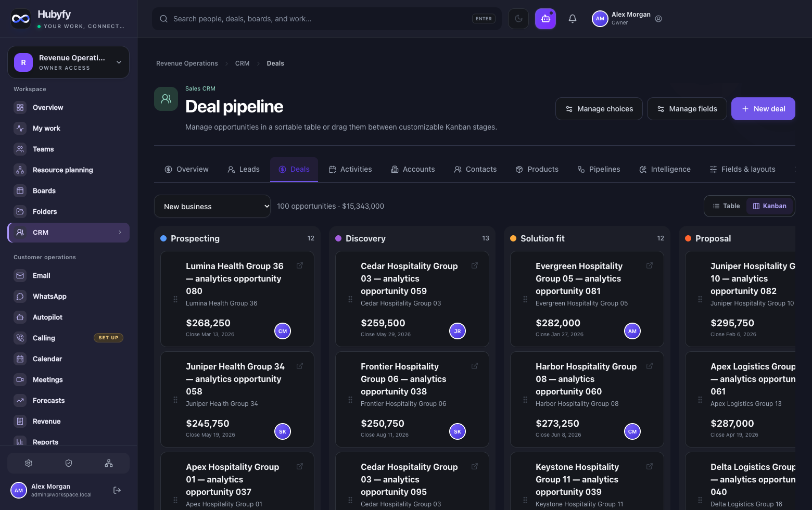Focus the search people, deals, boards field
The image size is (812, 510).
coord(327,19)
